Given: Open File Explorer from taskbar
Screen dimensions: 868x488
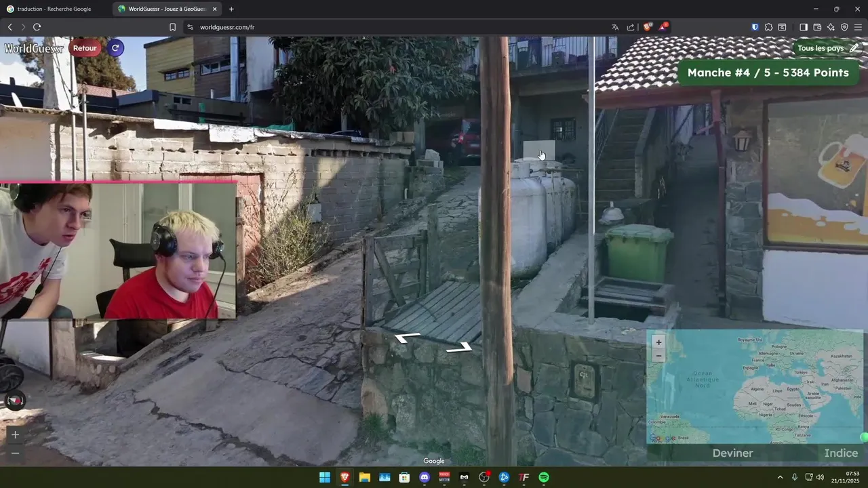Looking at the screenshot, I should (x=365, y=477).
